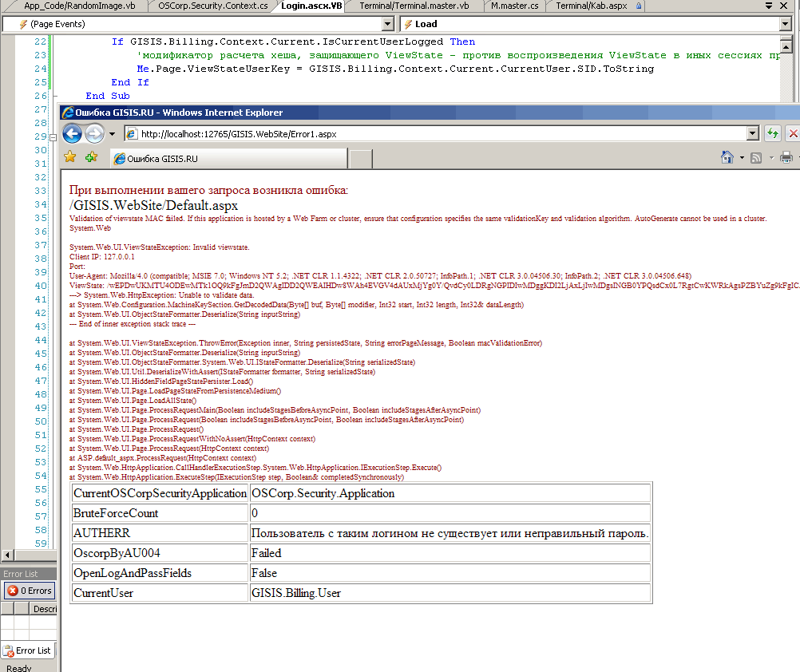Add page to Favorites
800x672 pixels.
coord(92,157)
